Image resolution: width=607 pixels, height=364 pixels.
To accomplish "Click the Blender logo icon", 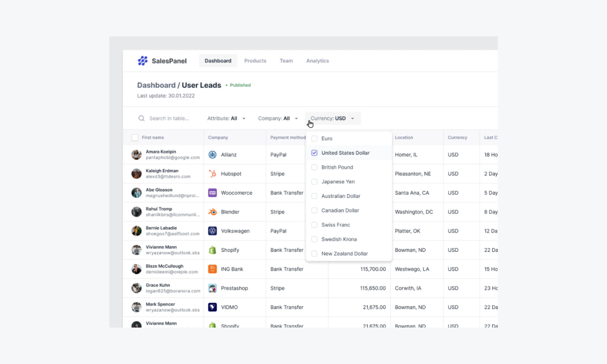I will click(x=212, y=212).
